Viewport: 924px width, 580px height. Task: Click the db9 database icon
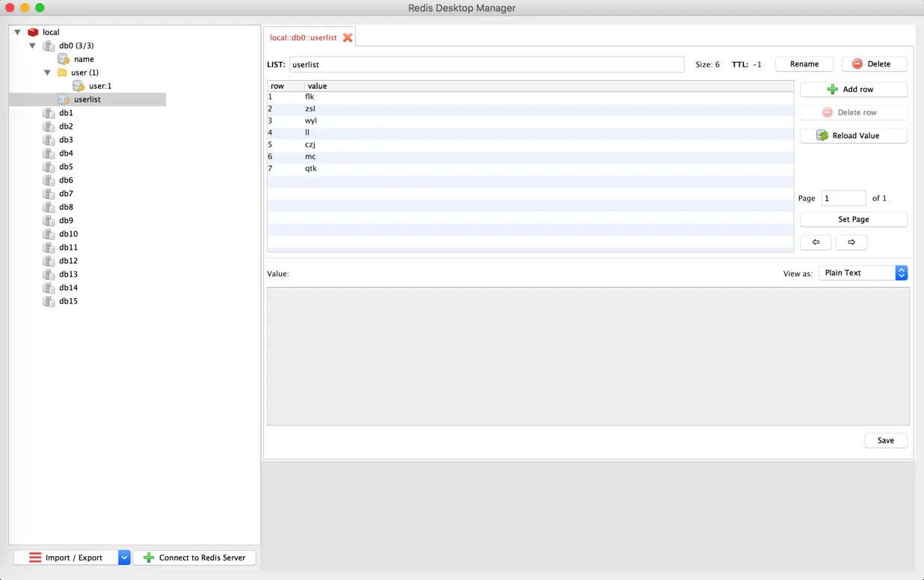(x=49, y=220)
